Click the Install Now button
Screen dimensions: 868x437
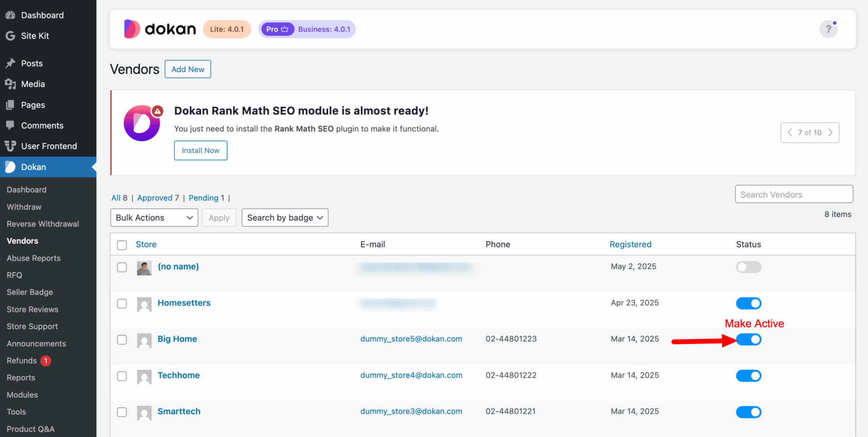pos(201,150)
